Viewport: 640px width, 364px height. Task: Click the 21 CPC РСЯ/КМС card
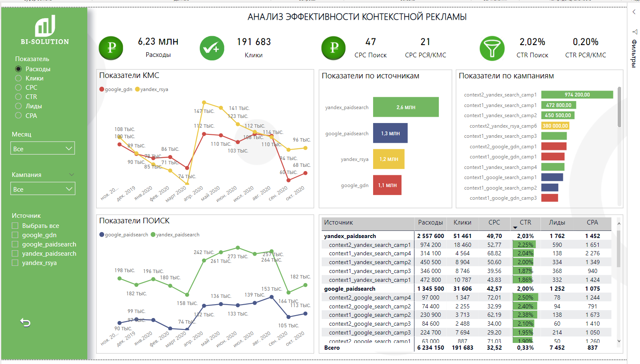425,47
